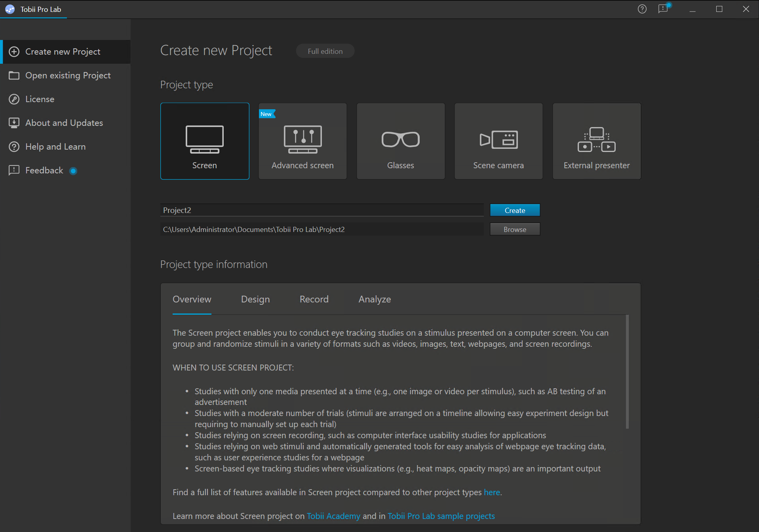Switch to the Analyze tab

click(375, 300)
